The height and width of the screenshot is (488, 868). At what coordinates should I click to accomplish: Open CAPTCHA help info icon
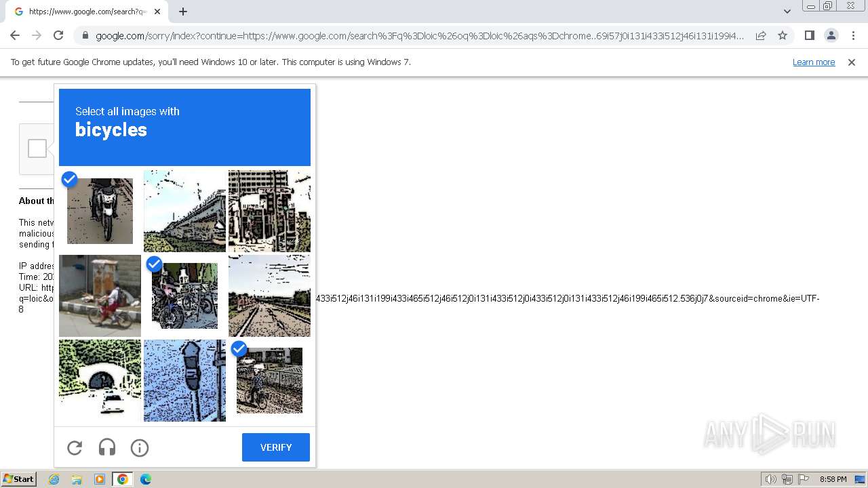[140, 447]
